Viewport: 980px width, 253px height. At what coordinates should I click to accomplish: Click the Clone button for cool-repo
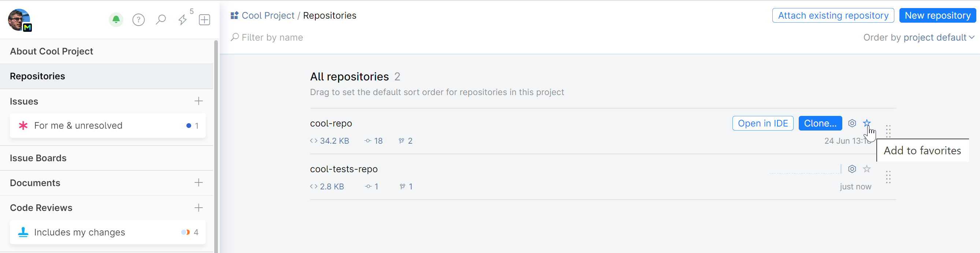tap(820, 124)
